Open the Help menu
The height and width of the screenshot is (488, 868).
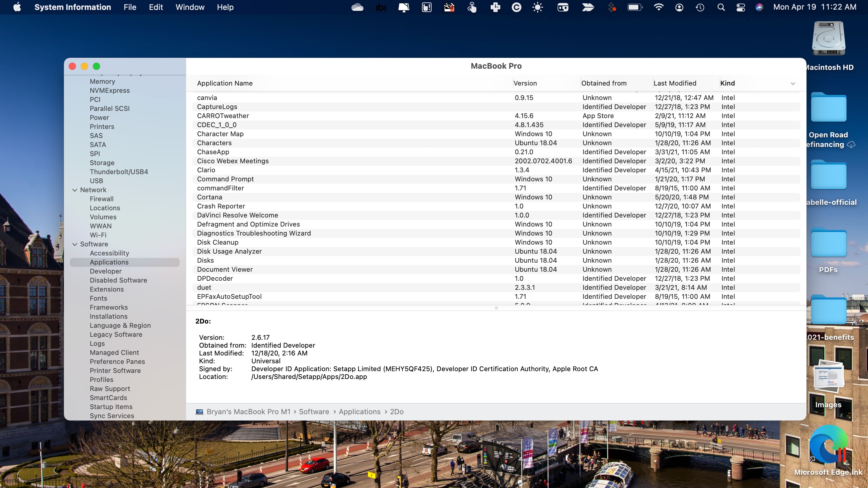225,7
